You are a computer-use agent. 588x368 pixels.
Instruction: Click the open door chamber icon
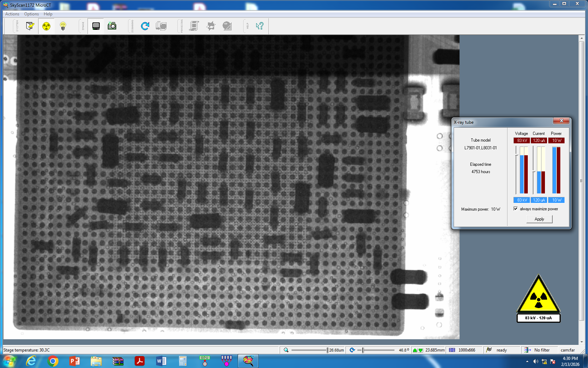tap(30, 26)
